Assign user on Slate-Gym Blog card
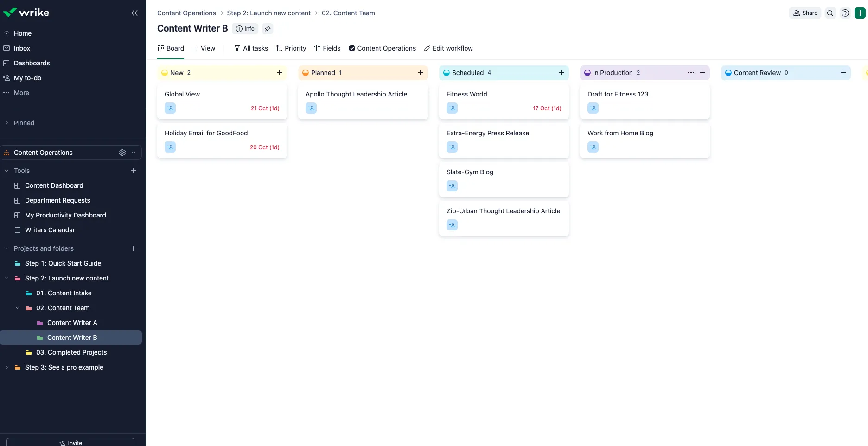 (452, 186)
